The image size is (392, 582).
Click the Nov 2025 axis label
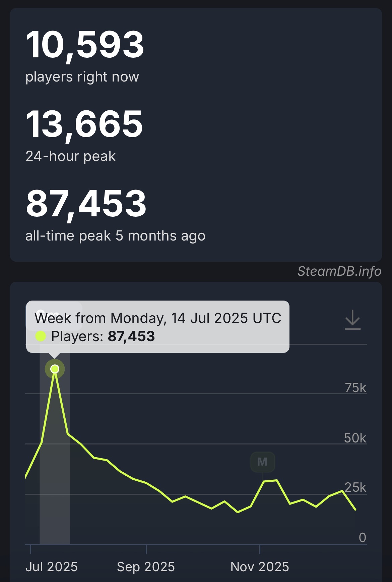(260, 567)
